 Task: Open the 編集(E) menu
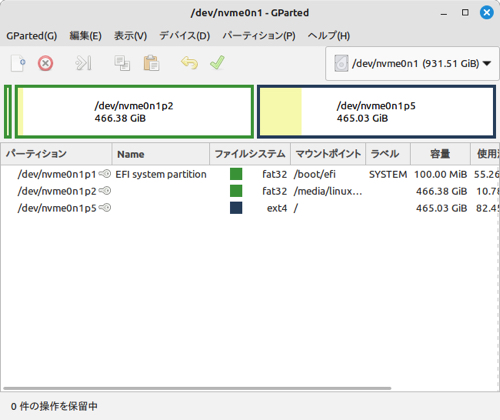85,36
